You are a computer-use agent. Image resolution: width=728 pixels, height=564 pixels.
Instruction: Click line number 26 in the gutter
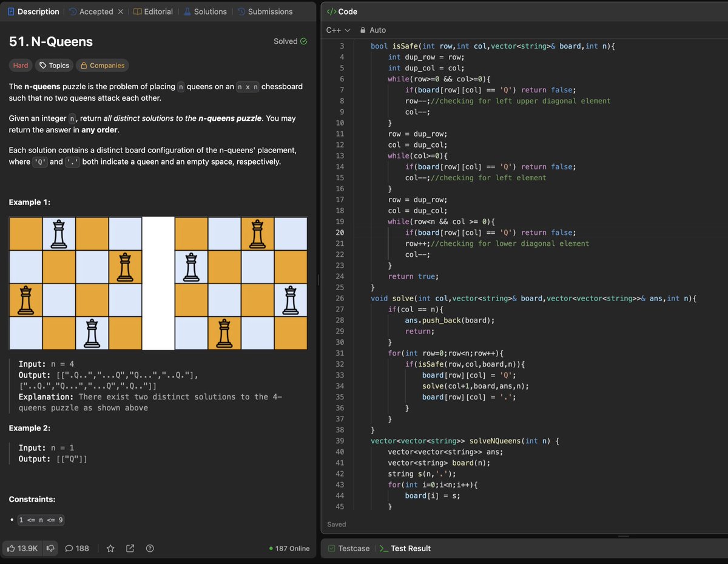(x=340, y=298)
